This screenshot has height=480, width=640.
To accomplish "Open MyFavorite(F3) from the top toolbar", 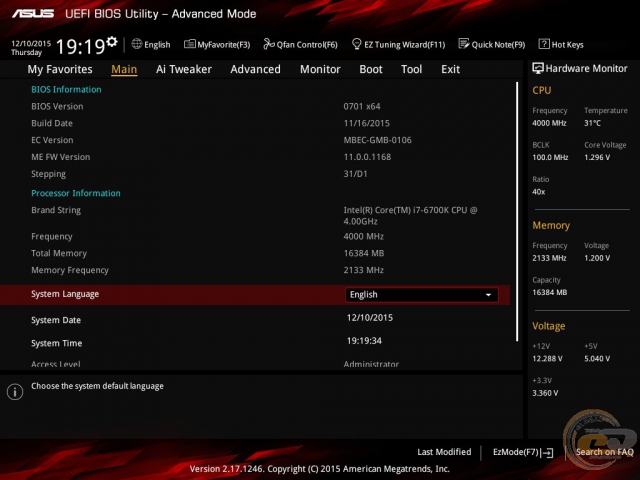I will click(x=217, y=44).
